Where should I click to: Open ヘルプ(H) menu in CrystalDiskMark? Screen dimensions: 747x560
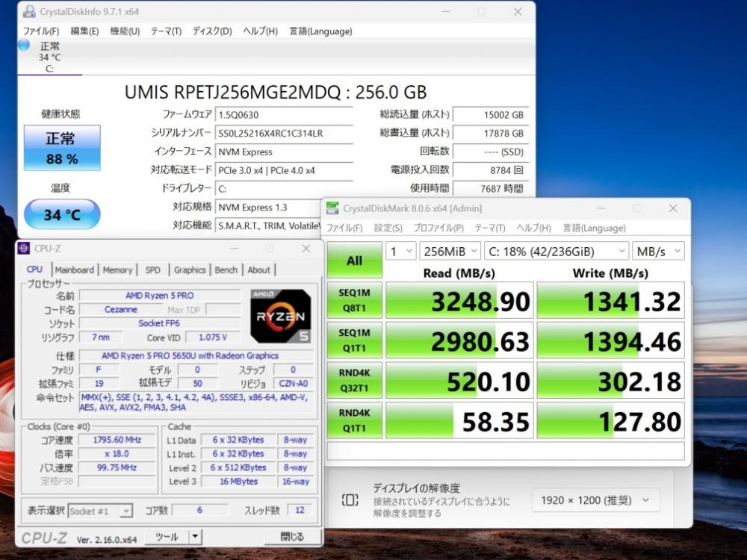pyautogui.click(x=533, y=228)
